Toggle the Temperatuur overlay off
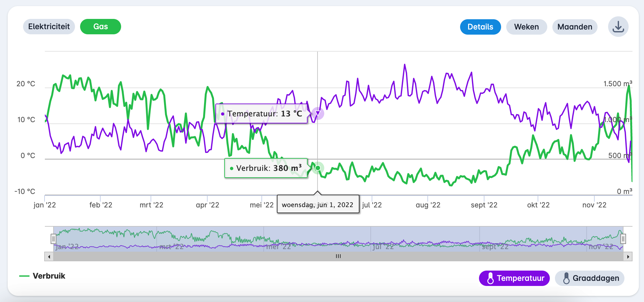 pyautogui.click(x=514, y=278)
